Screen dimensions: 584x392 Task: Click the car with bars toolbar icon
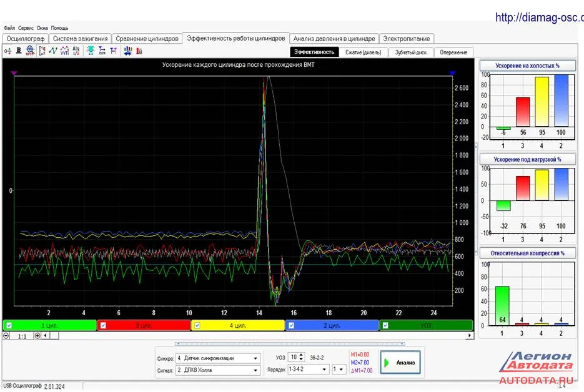pos(128,51)
